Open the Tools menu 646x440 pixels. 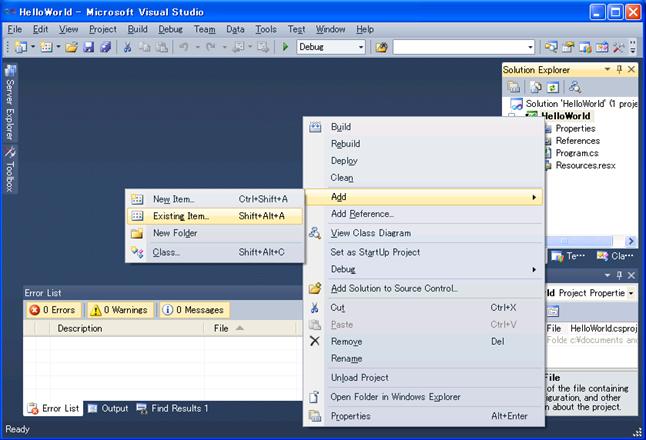(x=266, y=29)
